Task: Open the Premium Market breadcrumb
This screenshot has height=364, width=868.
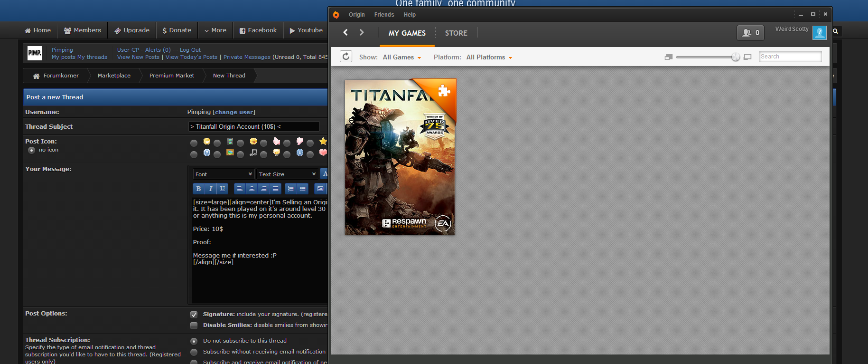Action: [172, 76]
